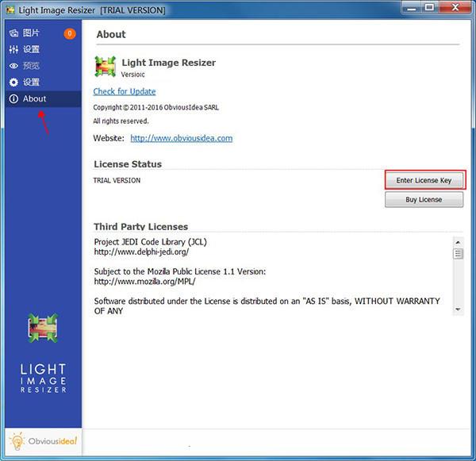Select the About sidebar item

(x=43, y=98)
